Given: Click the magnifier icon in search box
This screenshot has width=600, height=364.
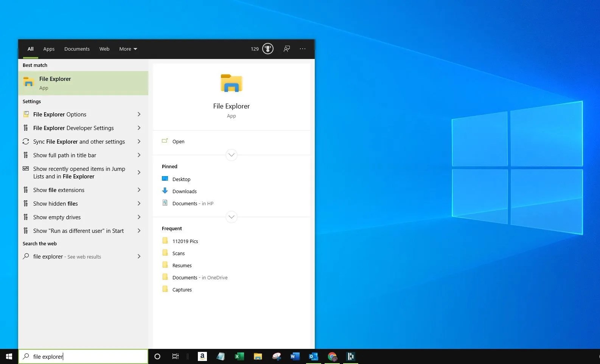Looking at the screenshot, I should tap(26, 356).
